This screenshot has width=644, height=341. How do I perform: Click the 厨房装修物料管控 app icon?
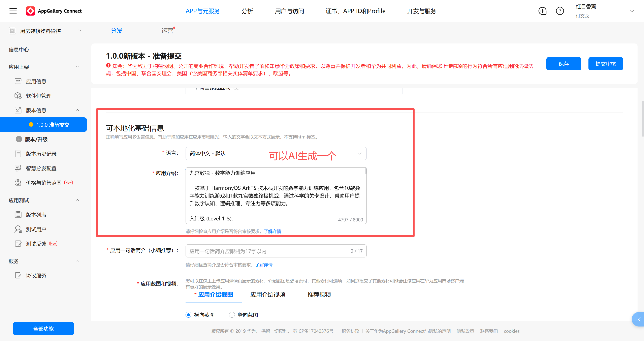coord(12,31)
